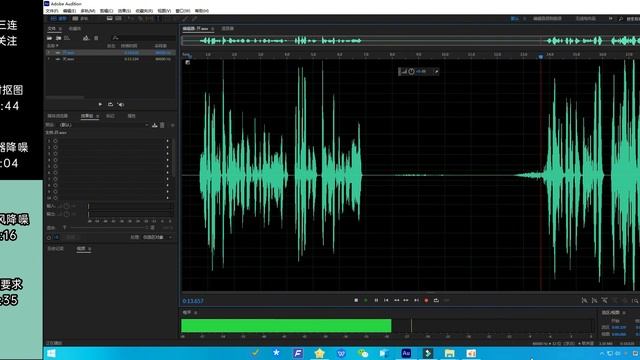Play file preview in Files panel
640x360 pixels.
pyautogui.click(x=100, y=104)
